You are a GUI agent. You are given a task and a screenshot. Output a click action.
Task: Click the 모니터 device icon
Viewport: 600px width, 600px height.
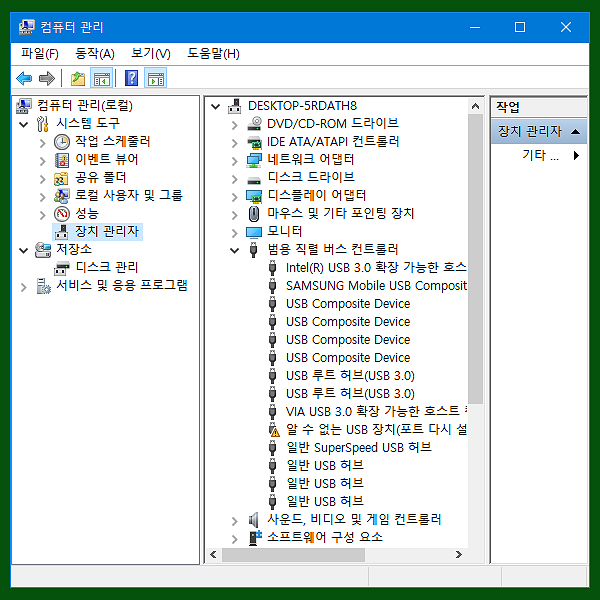coord(254,232)
